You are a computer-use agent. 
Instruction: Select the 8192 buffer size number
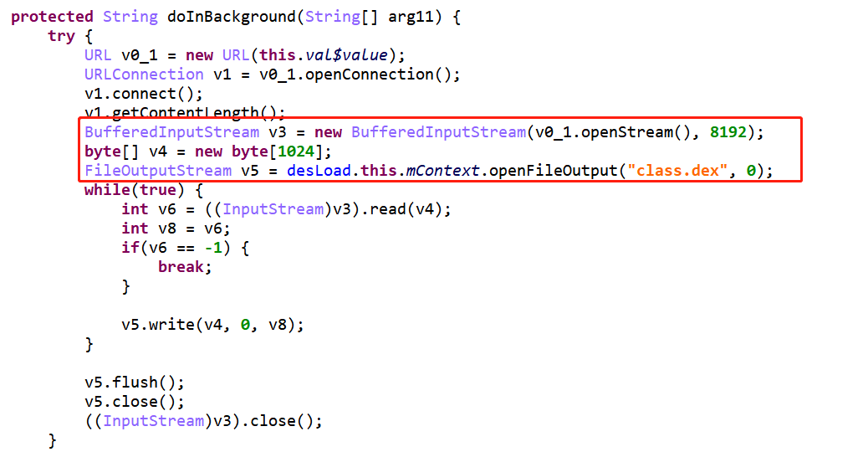(x=728, y=132)
